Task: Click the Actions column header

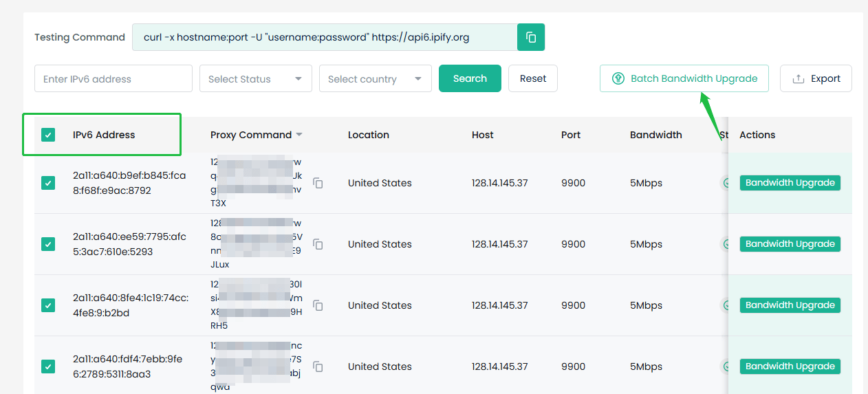Action: click(x=757, y=135)
